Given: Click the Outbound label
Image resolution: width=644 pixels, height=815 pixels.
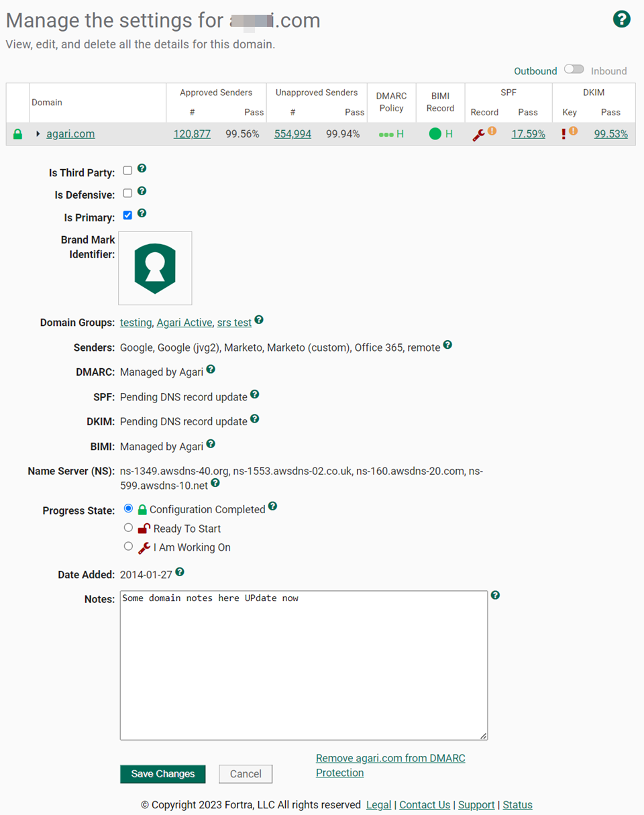Looking at the screenshot, I should tap(535, 71).
